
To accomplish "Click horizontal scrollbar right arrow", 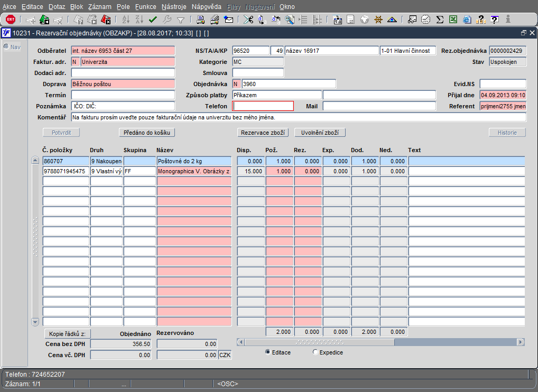I will (x=521, y=342).
